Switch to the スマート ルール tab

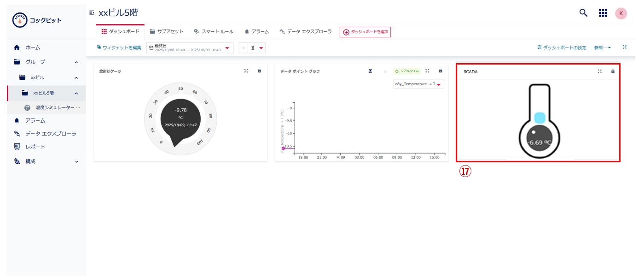[x=214, y=32]
